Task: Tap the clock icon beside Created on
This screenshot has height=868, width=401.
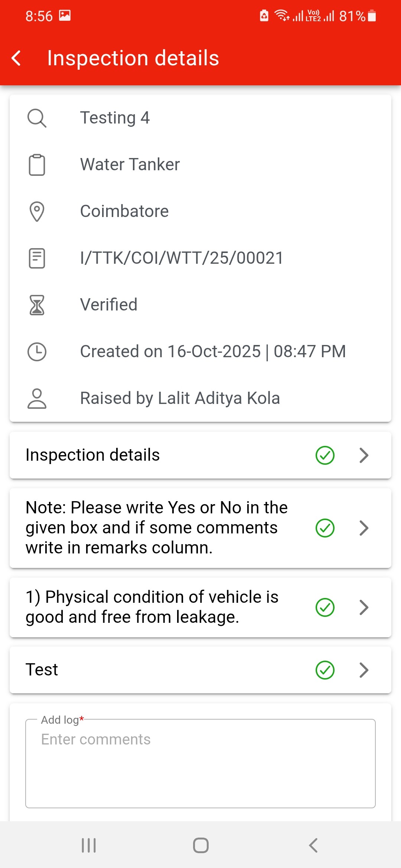Action: (x=37, y=352)
